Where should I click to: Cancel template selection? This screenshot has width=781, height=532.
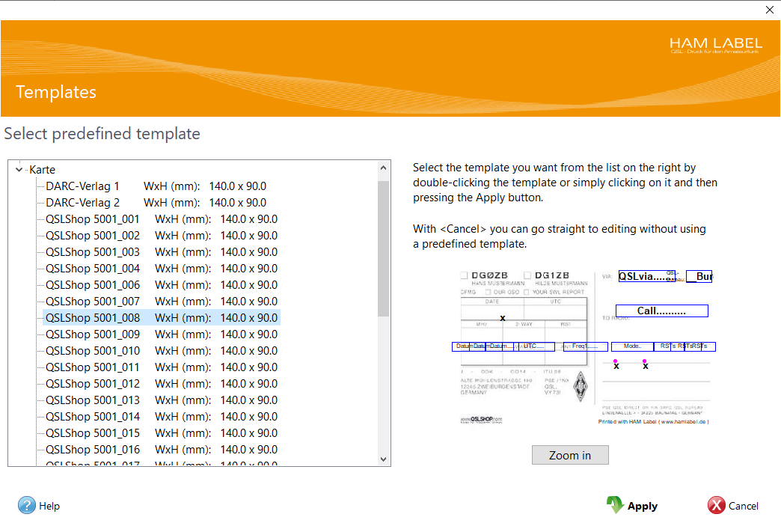pos(733,506)
